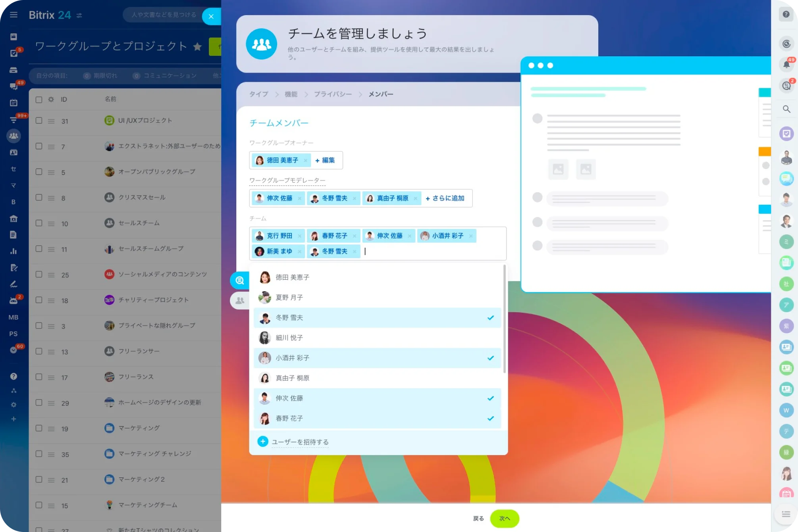Click the bottom list icon in right sidebar
This screenshot has height=532, width=798.
click(x=786, y=514)
